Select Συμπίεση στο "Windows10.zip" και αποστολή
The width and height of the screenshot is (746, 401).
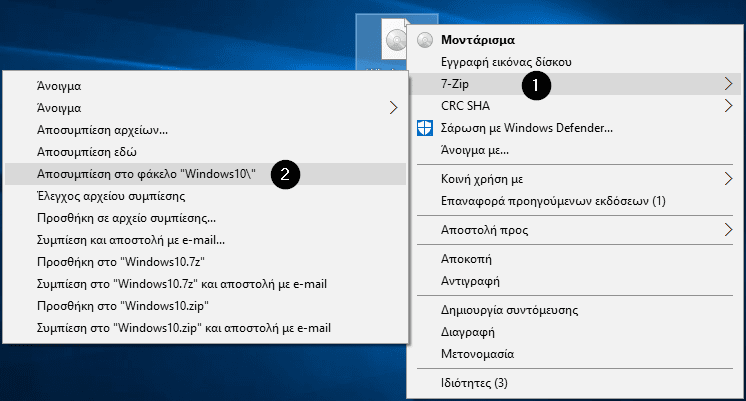(x=206, y=328)
